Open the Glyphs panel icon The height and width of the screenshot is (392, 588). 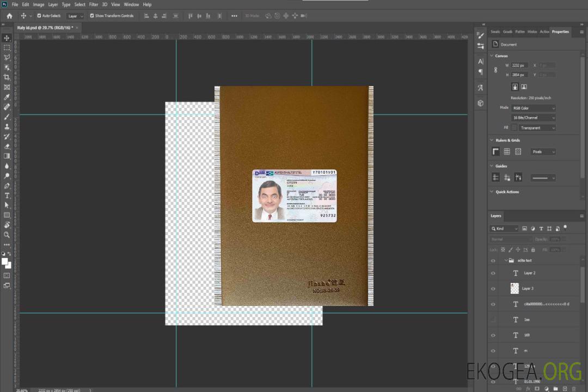[480, 88]
